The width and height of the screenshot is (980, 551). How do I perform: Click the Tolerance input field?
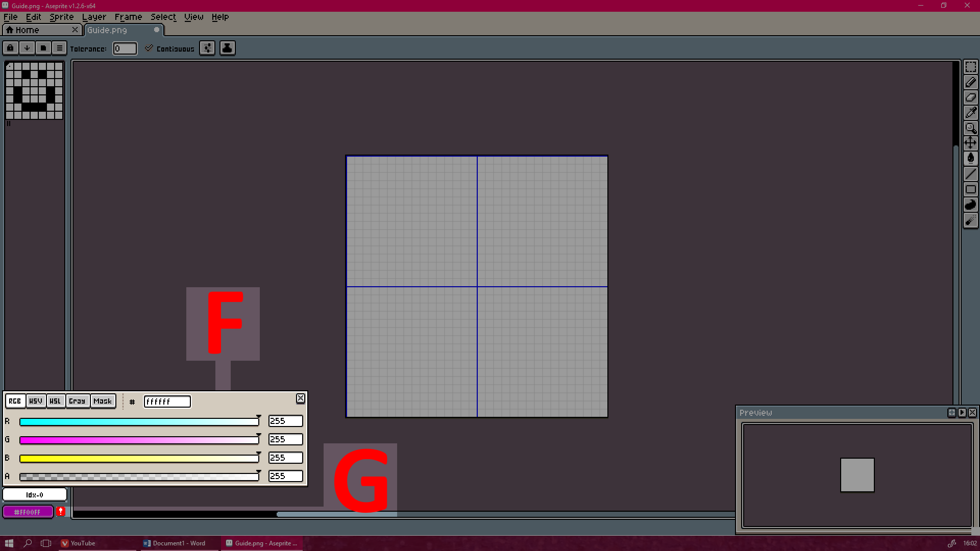(125, 48)
